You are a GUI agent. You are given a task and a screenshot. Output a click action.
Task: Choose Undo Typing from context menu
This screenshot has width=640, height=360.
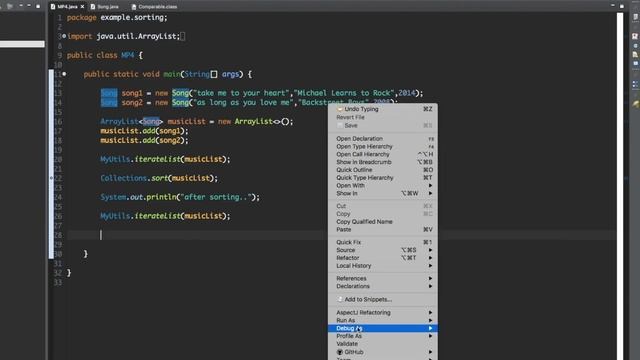click(383, 109)
